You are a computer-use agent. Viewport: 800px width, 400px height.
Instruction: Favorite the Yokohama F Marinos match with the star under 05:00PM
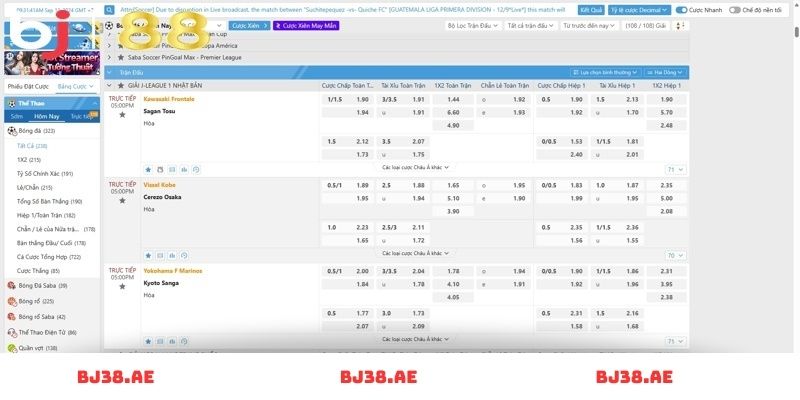pyautogui.click(x=122, y=286)
